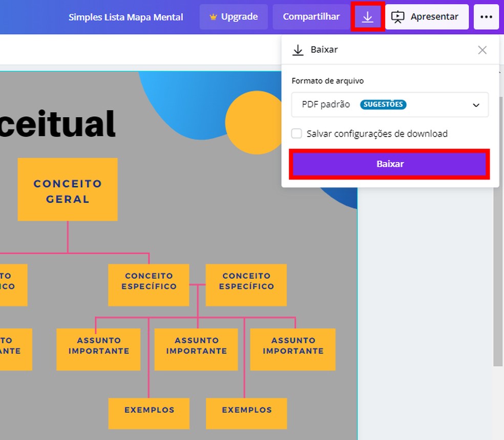Select the CONCEITO GERAL box on the canvas
Image resolution: width=504 pixels, height=440 pixels.
[x=67, y=189]
